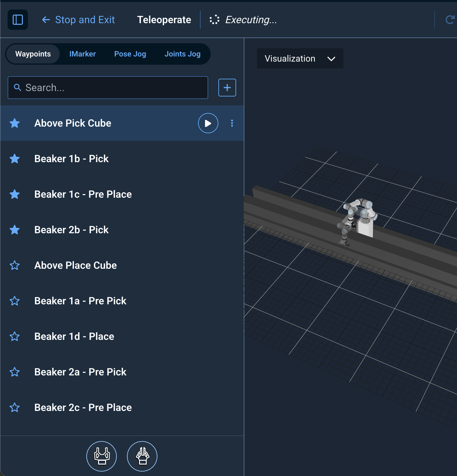Click the waypoint Search field
The width and height of the screenshot is (457, 476).
pos(108,88)
